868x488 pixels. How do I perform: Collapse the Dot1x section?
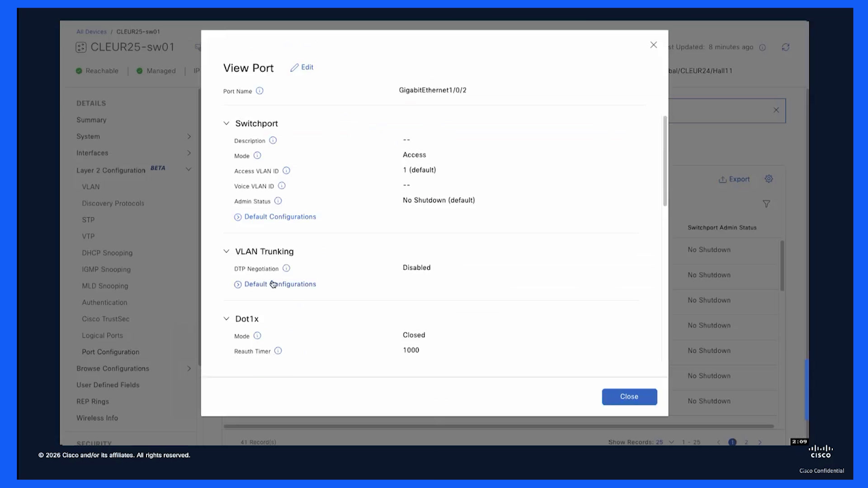tap(226, 319)
